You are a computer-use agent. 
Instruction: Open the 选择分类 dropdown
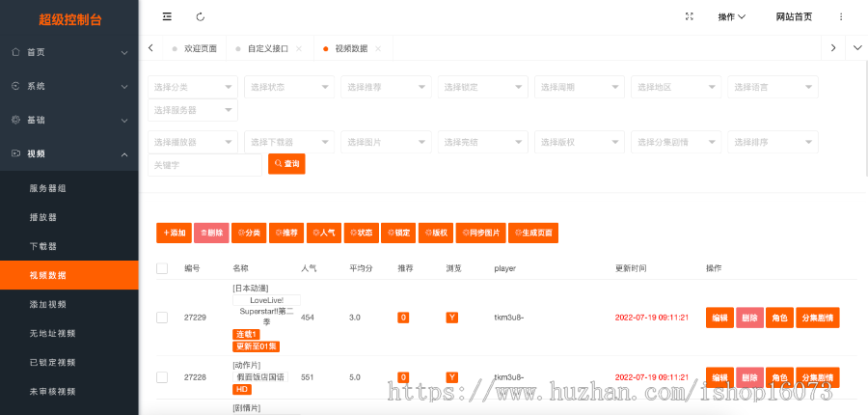193,87
